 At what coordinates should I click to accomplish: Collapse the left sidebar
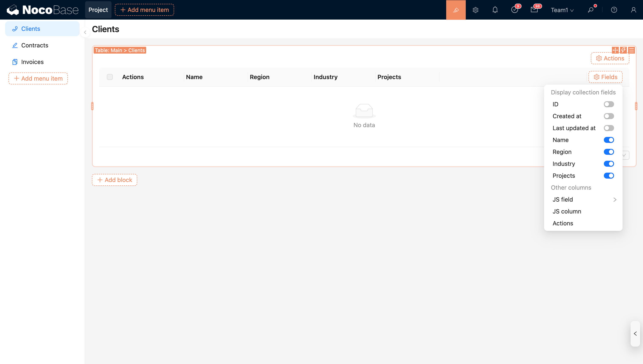[85, 32]
